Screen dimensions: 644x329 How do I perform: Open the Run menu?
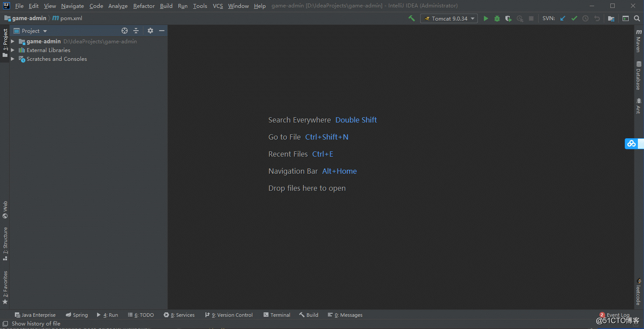183,6
